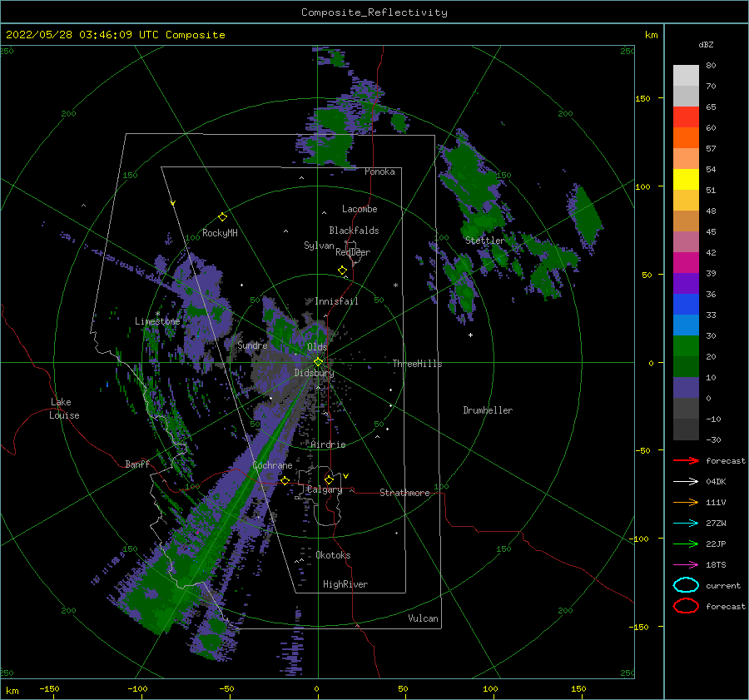The image size is (749, 700).
Task: Click the Limestone label
Action: coord(157,321)
